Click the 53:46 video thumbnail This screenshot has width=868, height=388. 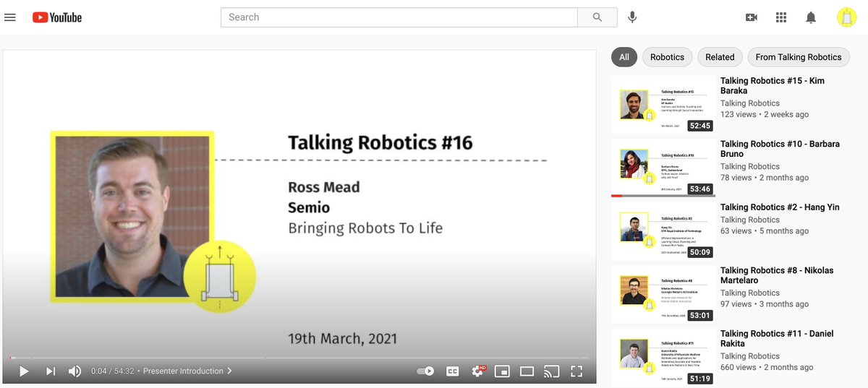click(663, 168)
